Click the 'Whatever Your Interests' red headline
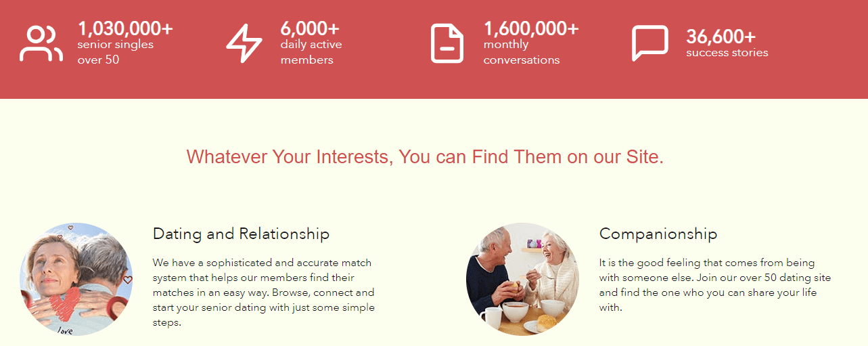Screen dimensions: 868x346 (425, 157)
